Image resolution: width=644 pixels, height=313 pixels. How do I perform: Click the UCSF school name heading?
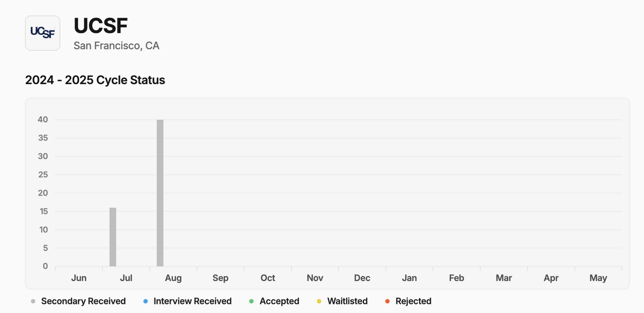(100, 26)
